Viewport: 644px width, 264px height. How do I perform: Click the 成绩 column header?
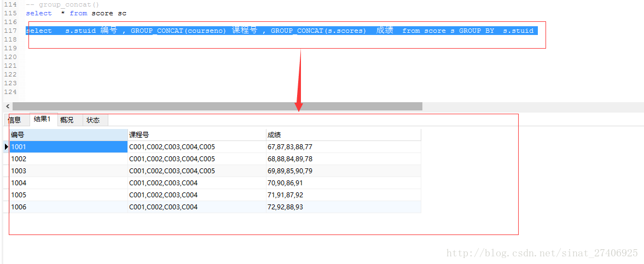pyautogui.click(x=344, y=134)
